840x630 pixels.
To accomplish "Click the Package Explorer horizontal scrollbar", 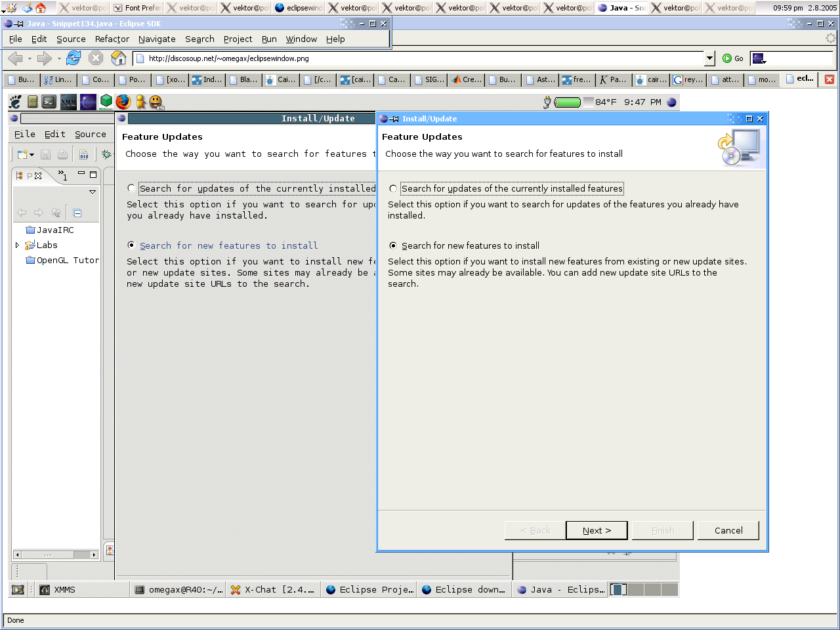I will point(55,555).
